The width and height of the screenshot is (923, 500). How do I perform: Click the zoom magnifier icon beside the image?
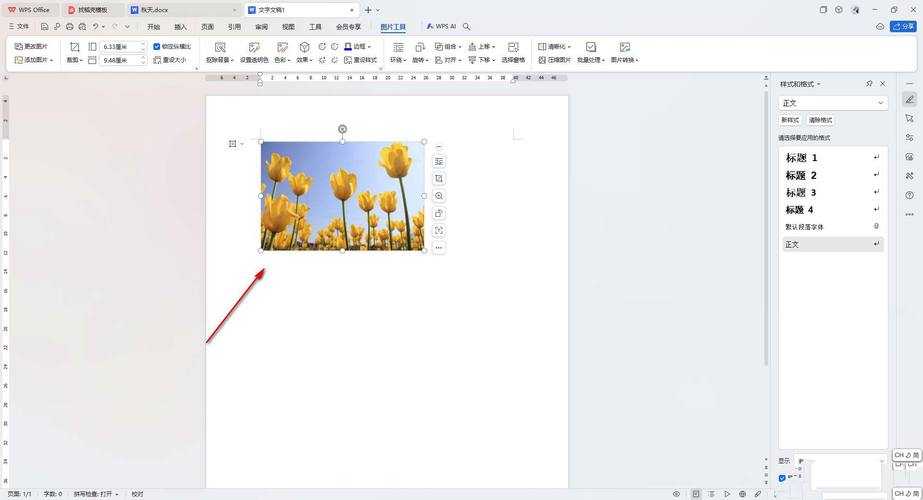click(x=439, y=196)
